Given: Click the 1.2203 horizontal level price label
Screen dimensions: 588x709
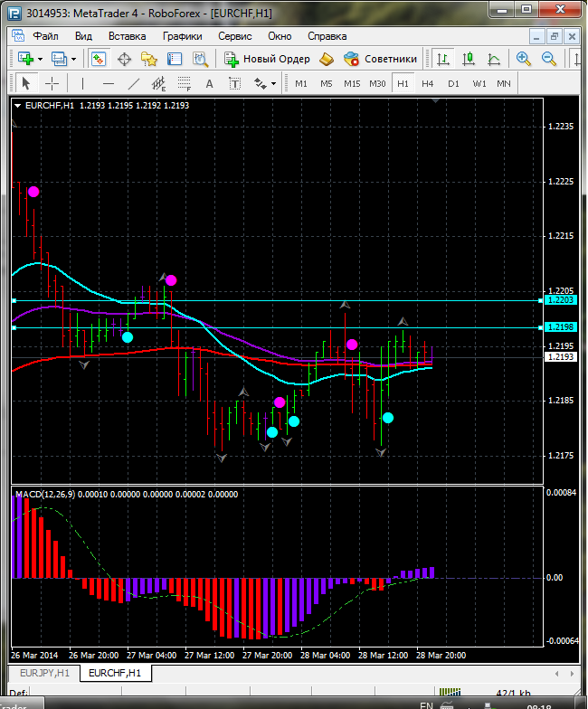Looking at the screenshot, I should point(560,299).
